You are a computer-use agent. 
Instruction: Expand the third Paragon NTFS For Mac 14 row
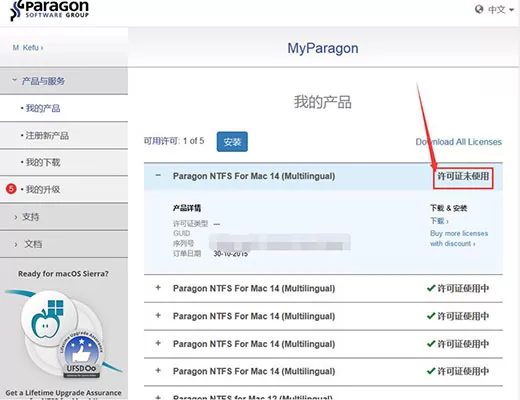158,315
